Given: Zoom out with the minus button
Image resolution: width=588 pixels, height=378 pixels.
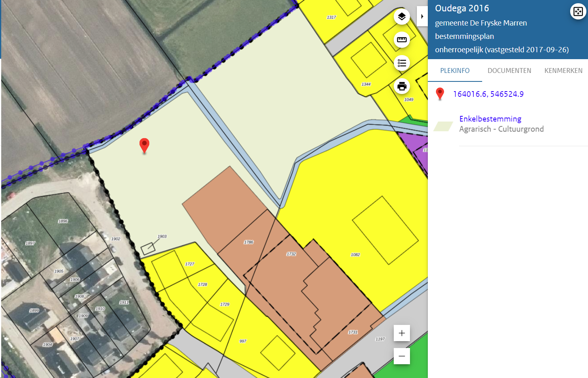Looking at the screenshot, I should click(x=402, y=356).
